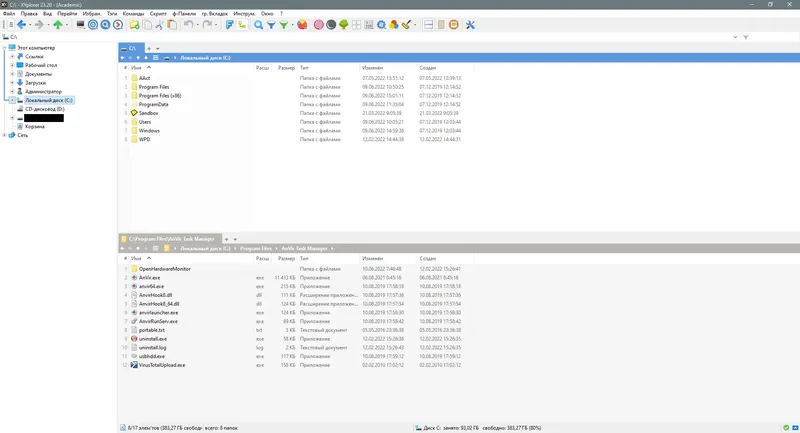Click the magnifier Find files icon
This screenshot has height=433, width=800.
tap(259, 24)
